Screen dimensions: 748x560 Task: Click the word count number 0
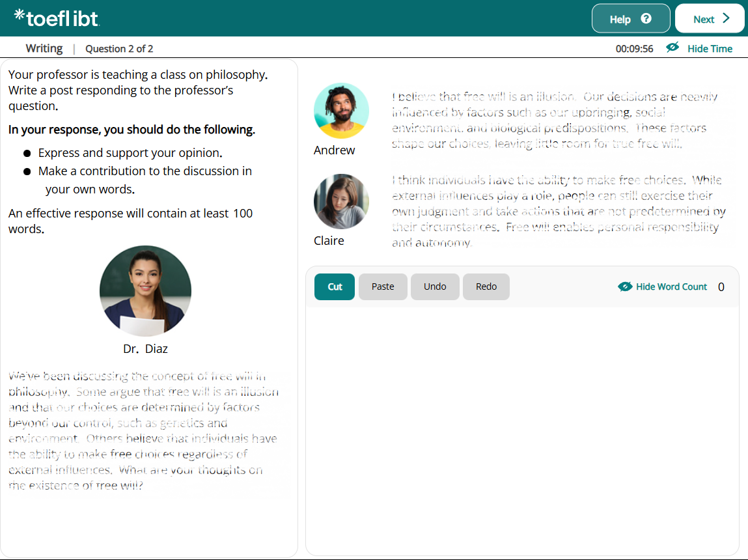(721, 287)
